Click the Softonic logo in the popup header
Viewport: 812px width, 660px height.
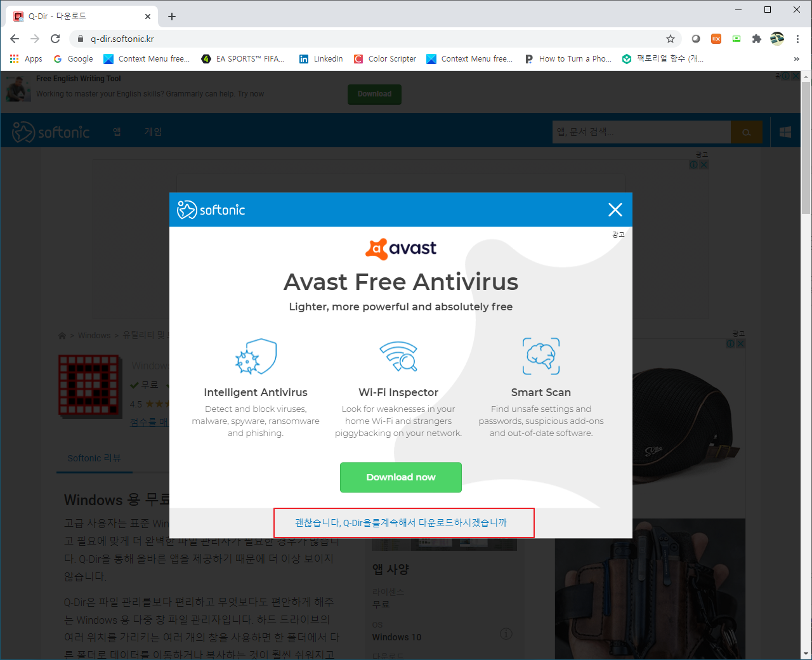tap(211, 210)
